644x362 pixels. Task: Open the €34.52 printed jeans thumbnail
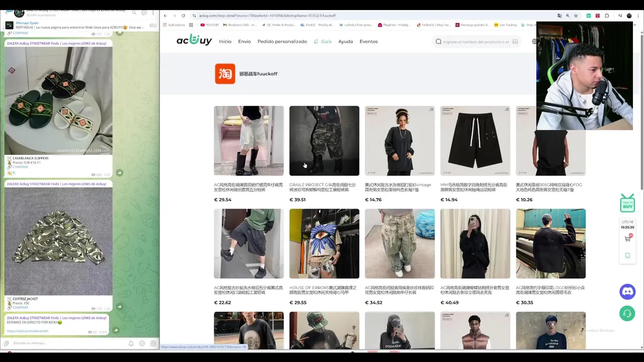pos(399,244)
